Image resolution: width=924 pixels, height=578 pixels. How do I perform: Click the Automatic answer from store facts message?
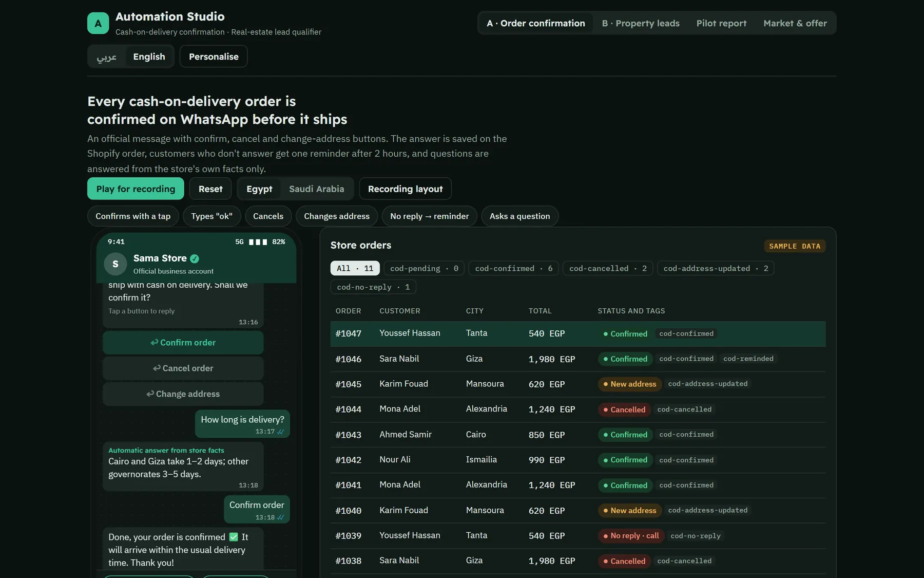183,467
